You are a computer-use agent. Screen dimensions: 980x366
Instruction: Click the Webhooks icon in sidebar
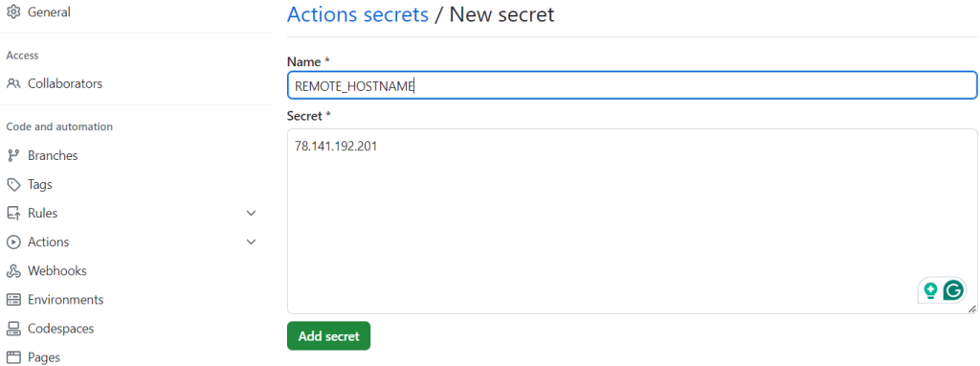tap(13, 271)
